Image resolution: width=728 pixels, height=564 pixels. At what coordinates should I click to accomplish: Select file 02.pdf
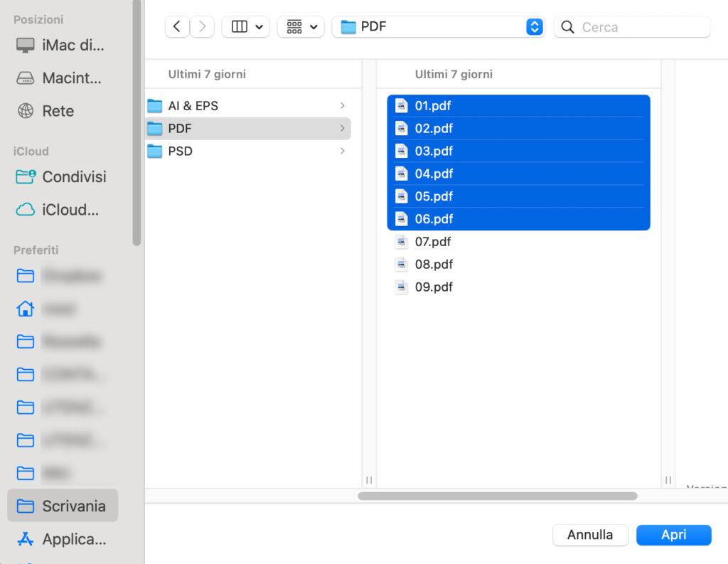pos(518,128)
